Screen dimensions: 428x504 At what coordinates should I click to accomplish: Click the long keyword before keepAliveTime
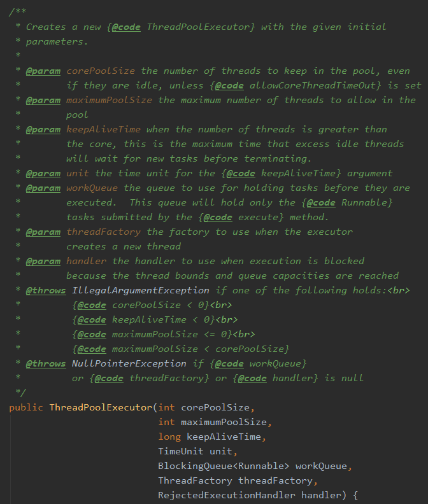(x=169, y=437)
